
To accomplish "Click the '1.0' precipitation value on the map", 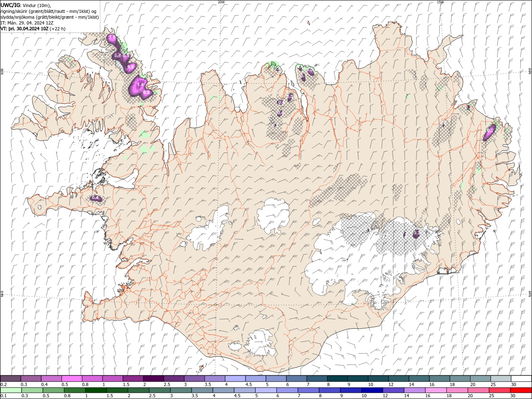I will [112, 38].
